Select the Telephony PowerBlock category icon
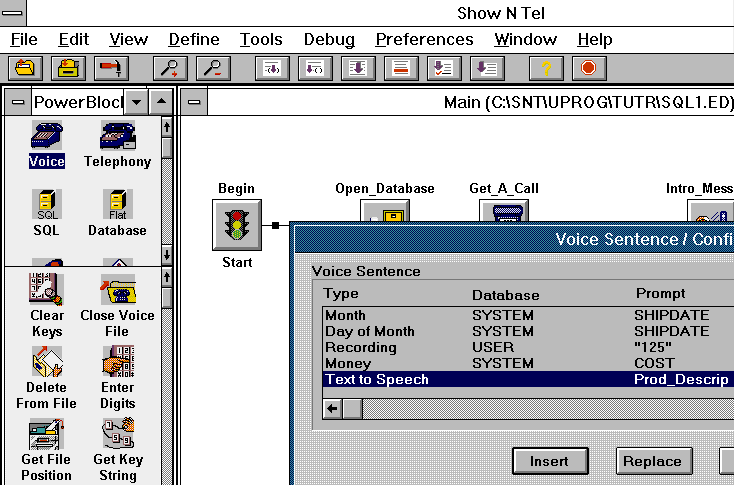The height and width of the screenshot is (485, 734). pos(117,136)
